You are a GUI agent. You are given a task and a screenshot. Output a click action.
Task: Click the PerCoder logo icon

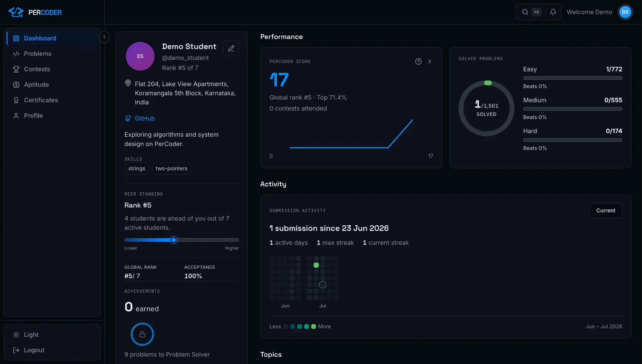[16, 12]
